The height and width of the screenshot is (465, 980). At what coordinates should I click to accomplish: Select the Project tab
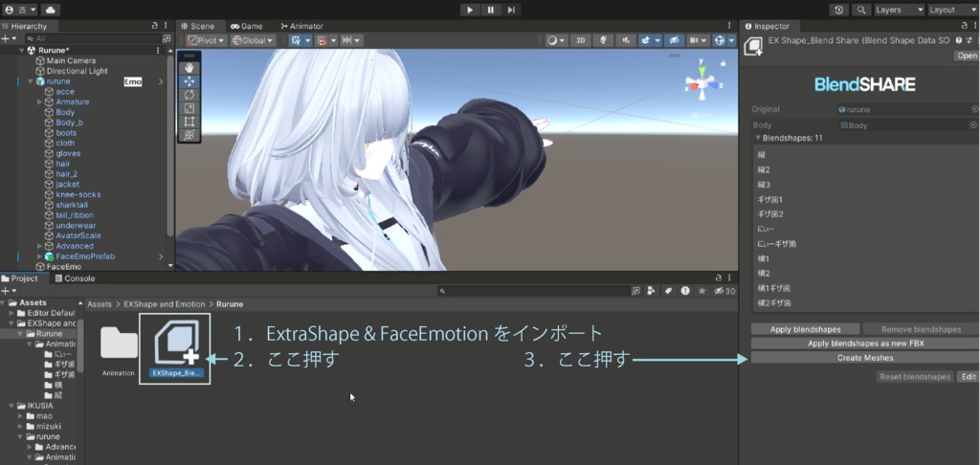20,278
